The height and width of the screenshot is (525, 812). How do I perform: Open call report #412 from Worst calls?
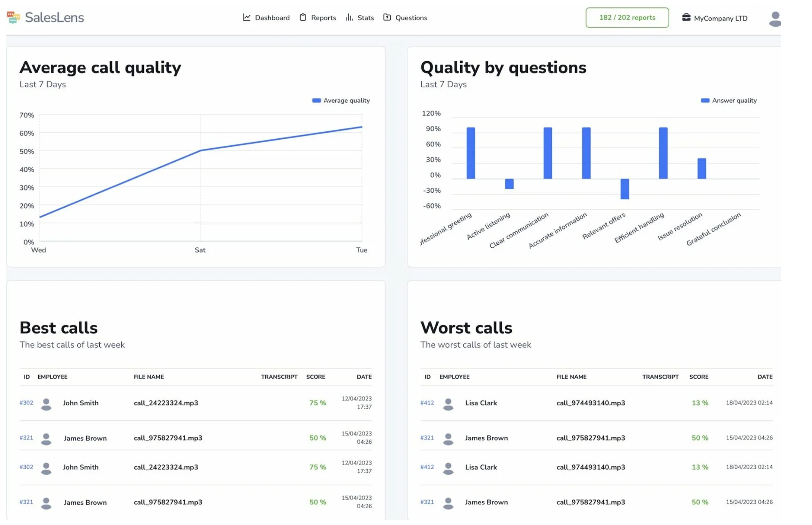pyautogui.click(x=427, y=403)
